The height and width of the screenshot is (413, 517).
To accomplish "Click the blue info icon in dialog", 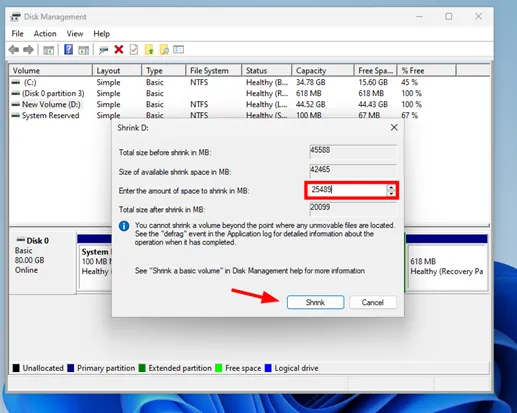I will click(124, 226).
